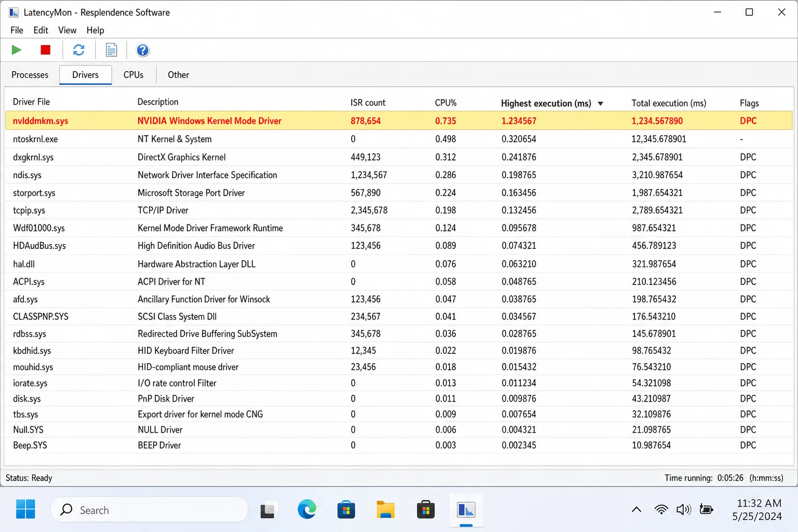This screenshot has height=532, width=798.
Task: Click the NVIDIA Windows Kernel Mode Driver description
Action: pyautogui.click(x=209, y=121)
